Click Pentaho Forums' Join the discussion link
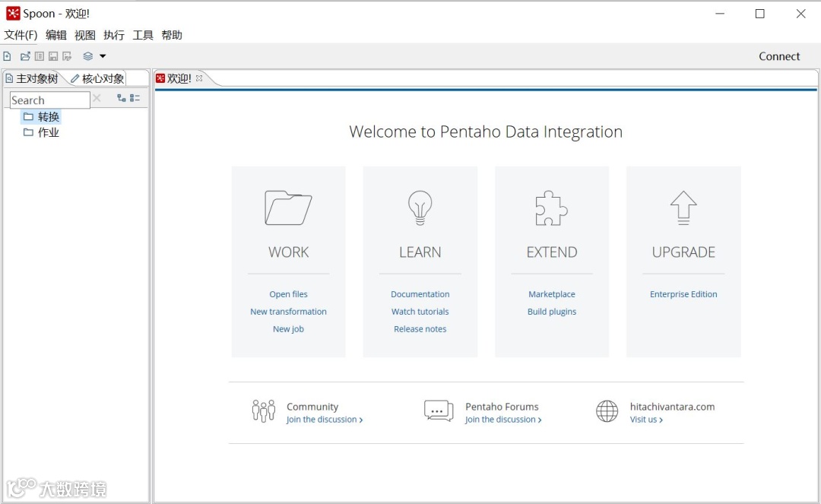The width and height of the screenshot is (821, 504). (x=503, y=419)
